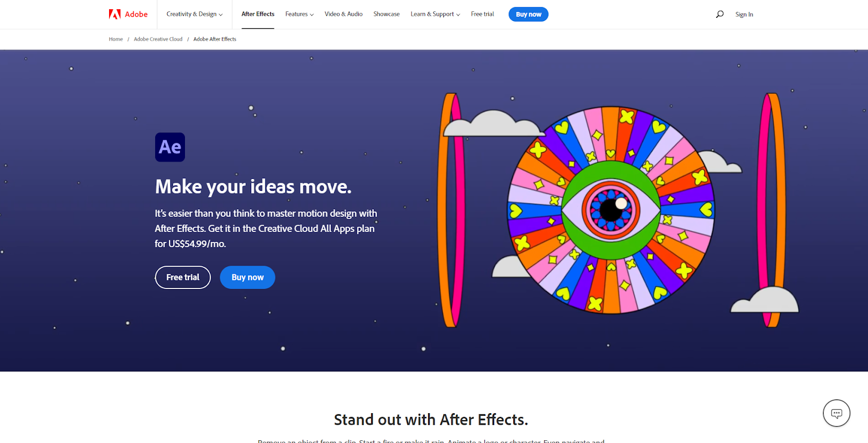Expand the Learn & Support dropdown

(x=435, y=14)
